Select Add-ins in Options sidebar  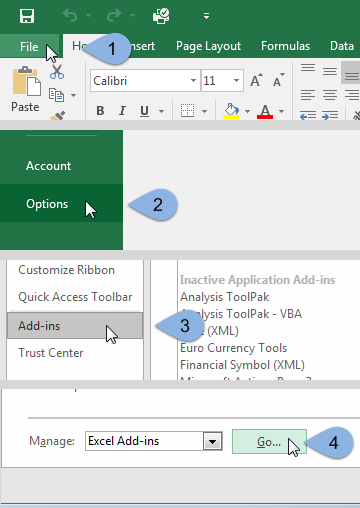point(75,326)
